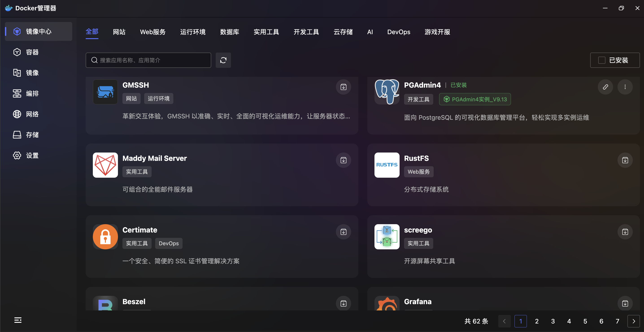Image resolution: width=644 pixels, height=332 pixels.
Task: Open the PGAdmin4 three-dot options menu
Action: (625, 87)
